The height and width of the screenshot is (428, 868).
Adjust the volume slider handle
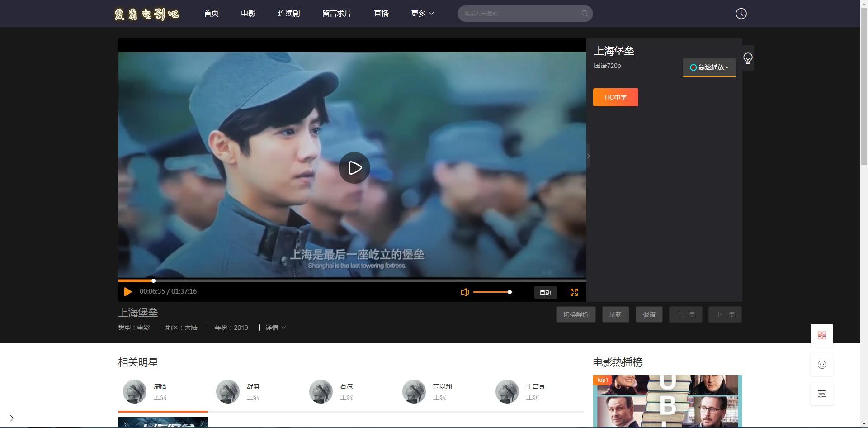[x=509, y=292]
